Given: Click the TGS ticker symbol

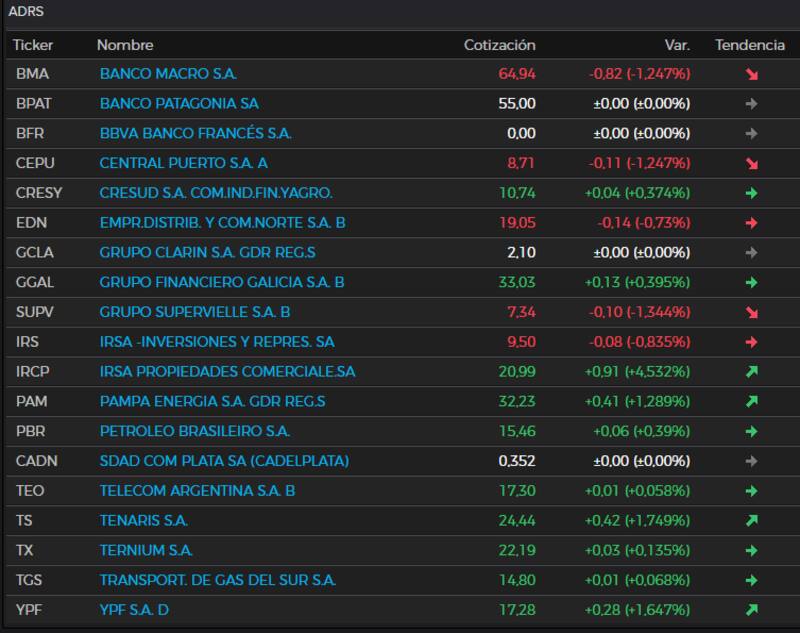Looking at the screenshot, I should click(x=30, y=580).
